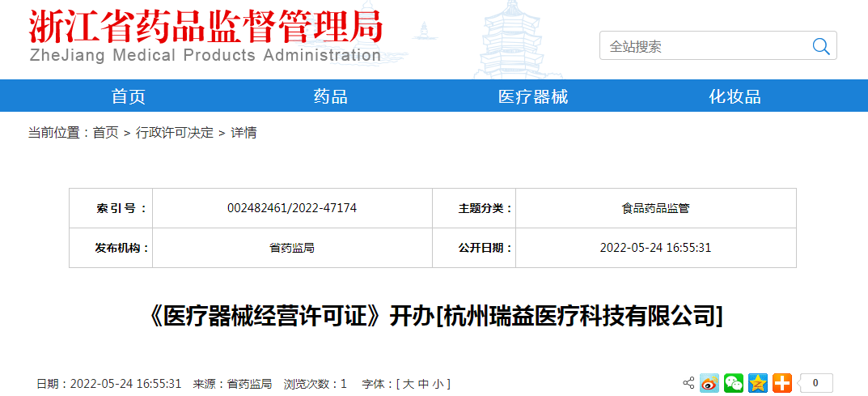The height and width of the screenshot is (396, 868).
Task: Click the 食品药品监管 category cell
Action: click(655, 208)
